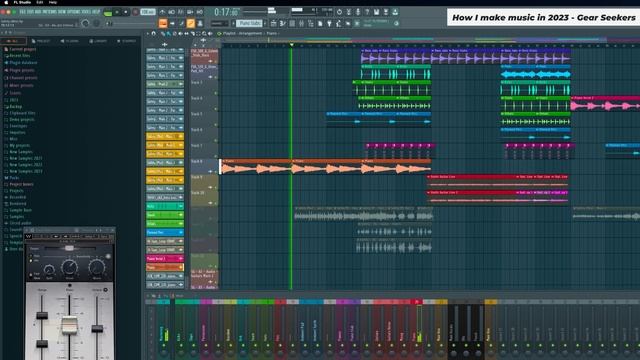The height and width of the screenshot is (360, 640).
Task: Open the Current project browser item
Action: [20, 49]
